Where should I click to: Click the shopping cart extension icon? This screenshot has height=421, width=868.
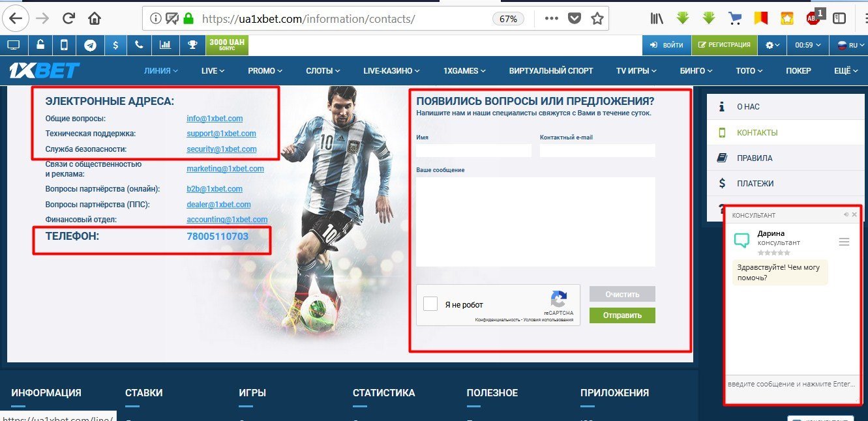tap(735, 19)
